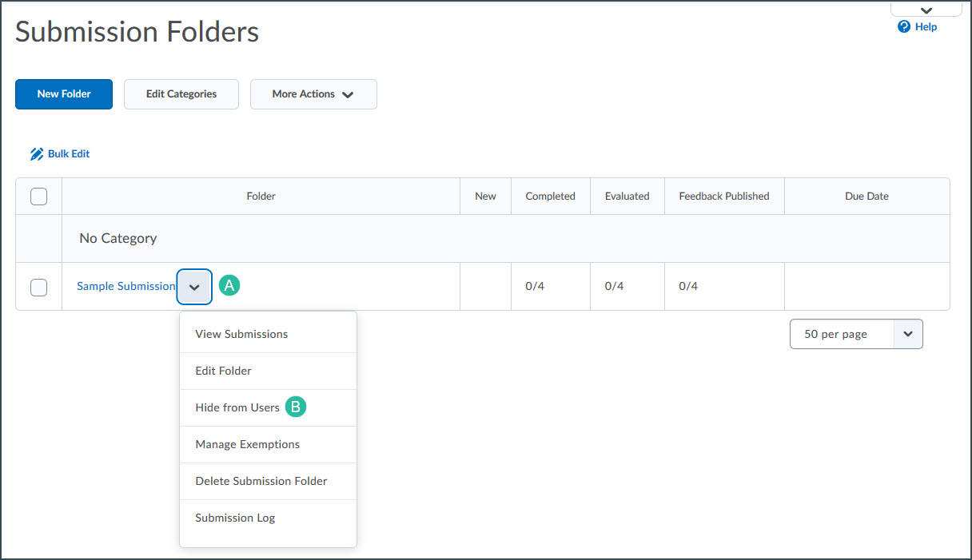Open the Sample Submission folder link
This screenshot has height=560, width=972.
(x=125, y=286)
